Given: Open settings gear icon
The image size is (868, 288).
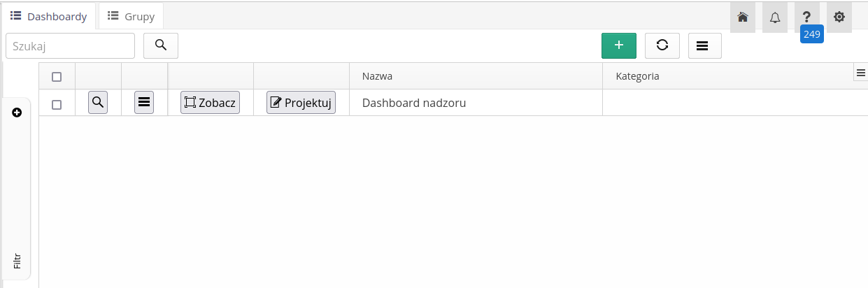Looking at the screenshot, I should pos(839,17).
